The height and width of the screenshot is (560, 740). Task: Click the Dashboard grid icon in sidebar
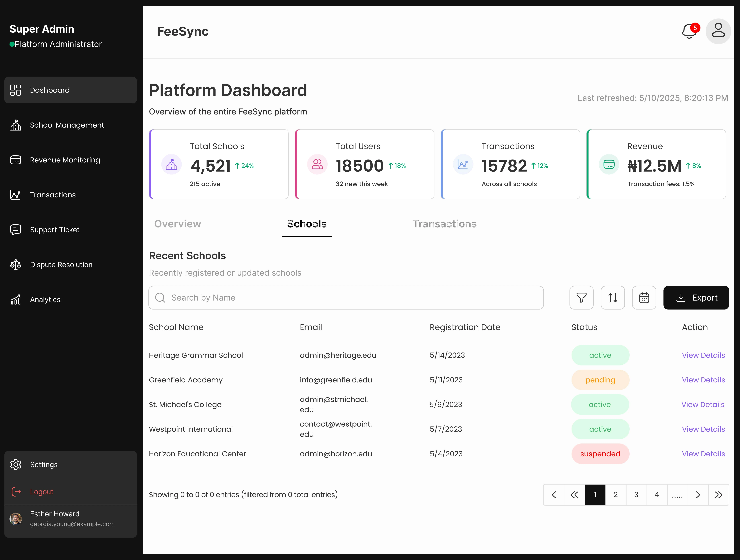(x=16, y=90)
